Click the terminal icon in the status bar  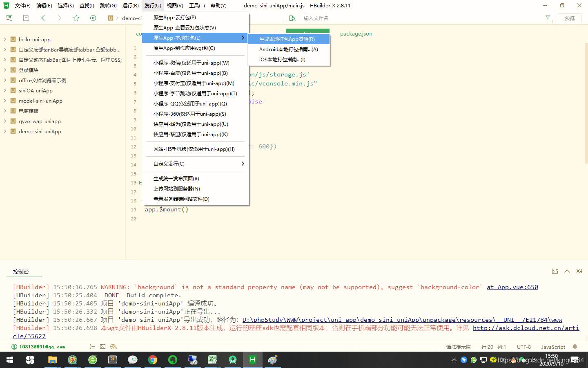tap(103, 346)
